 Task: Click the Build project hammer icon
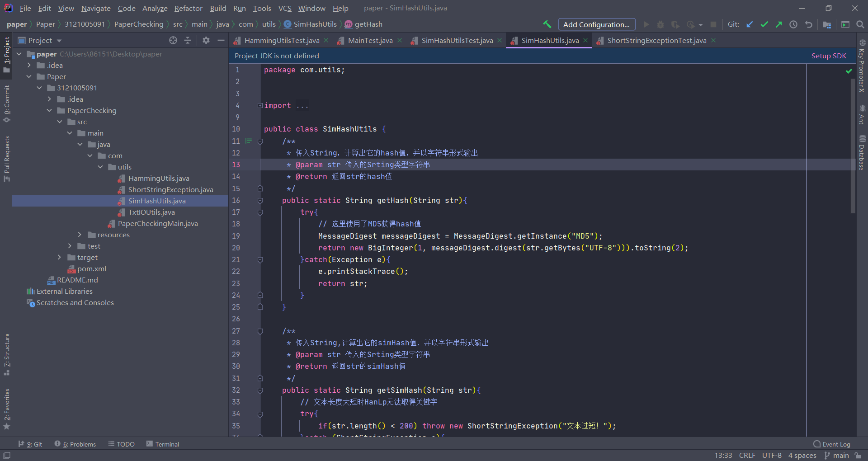click(x=547, y=24)
